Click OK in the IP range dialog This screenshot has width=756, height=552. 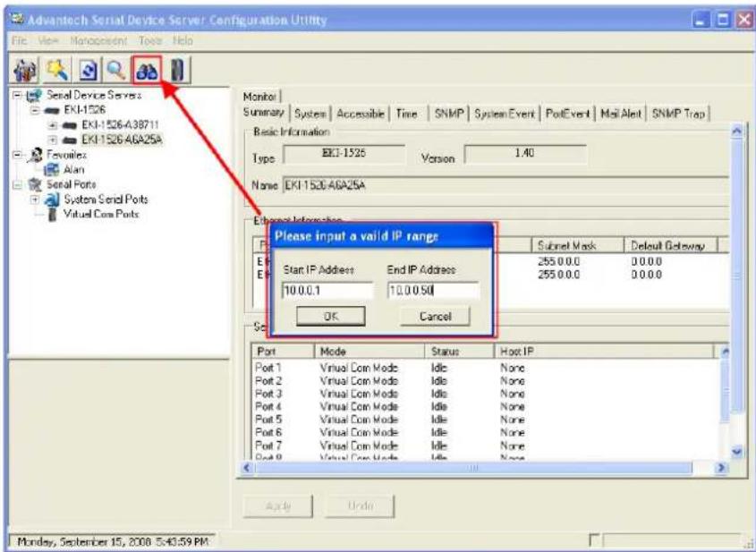point(331,316)
